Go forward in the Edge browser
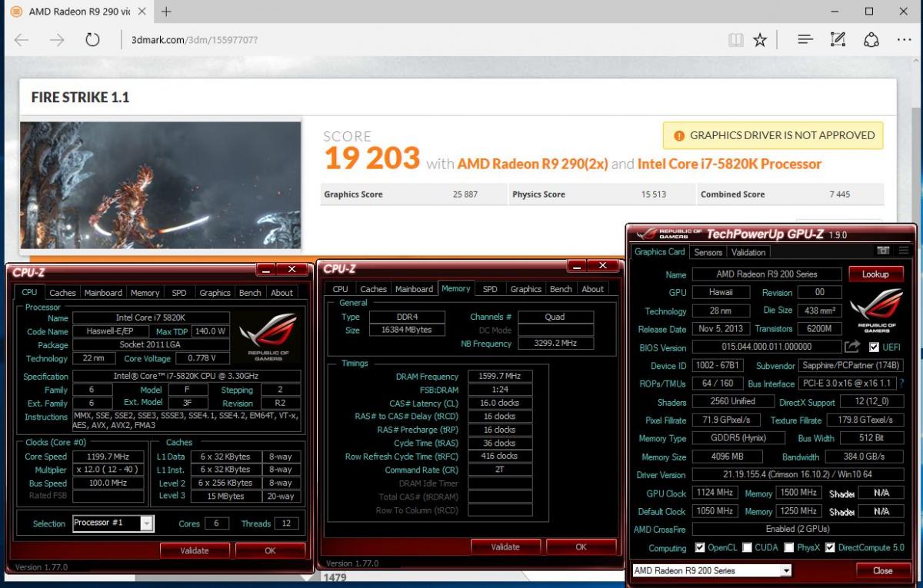The width and height of the screenshot is (923, 588). [x=57, y=40]
